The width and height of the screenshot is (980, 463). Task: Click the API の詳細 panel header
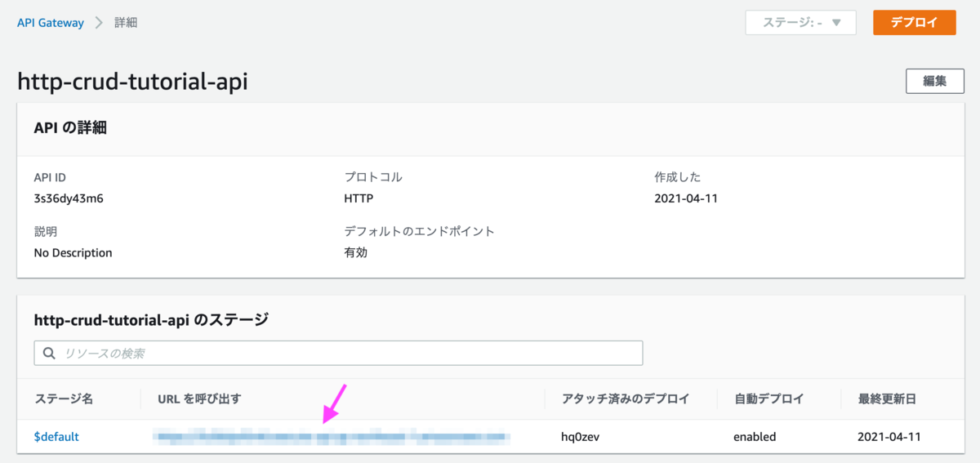(490, 128)
